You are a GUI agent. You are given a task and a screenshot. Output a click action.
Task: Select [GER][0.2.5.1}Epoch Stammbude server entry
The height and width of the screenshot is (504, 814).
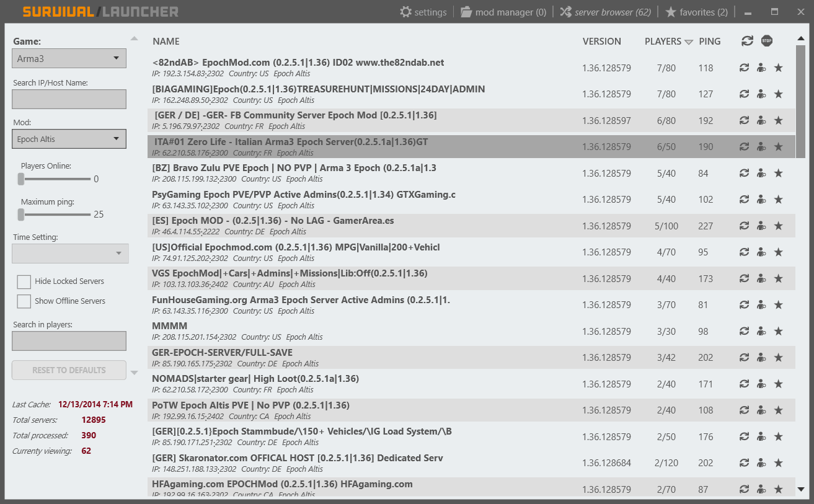click(471, 436)
